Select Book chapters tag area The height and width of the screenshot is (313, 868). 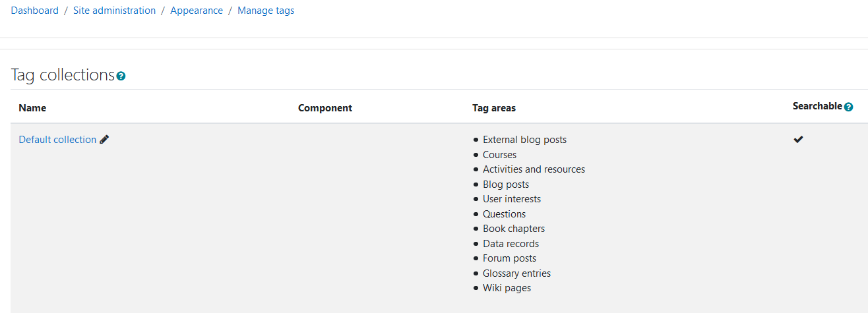point(514,229)
